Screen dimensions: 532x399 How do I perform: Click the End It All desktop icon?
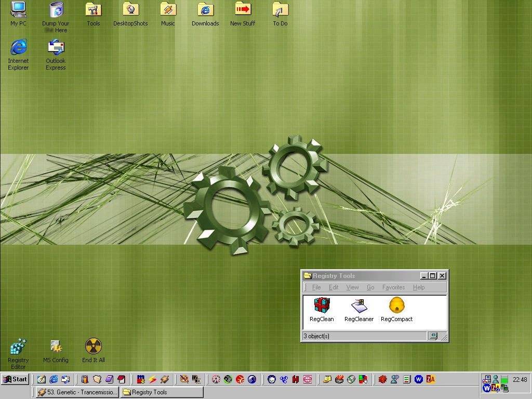93,347
